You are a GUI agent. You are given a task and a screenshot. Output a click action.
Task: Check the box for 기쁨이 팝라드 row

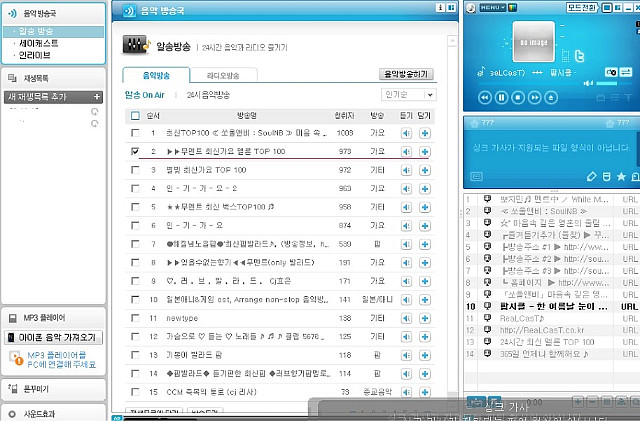point(135,355)
